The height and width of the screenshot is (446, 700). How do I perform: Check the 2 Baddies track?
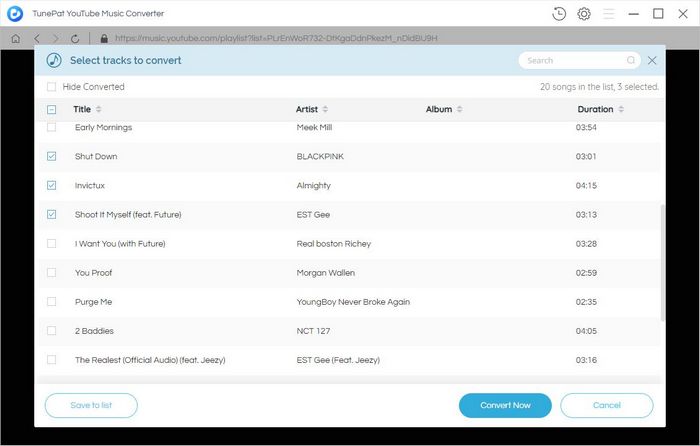(51, 331)
